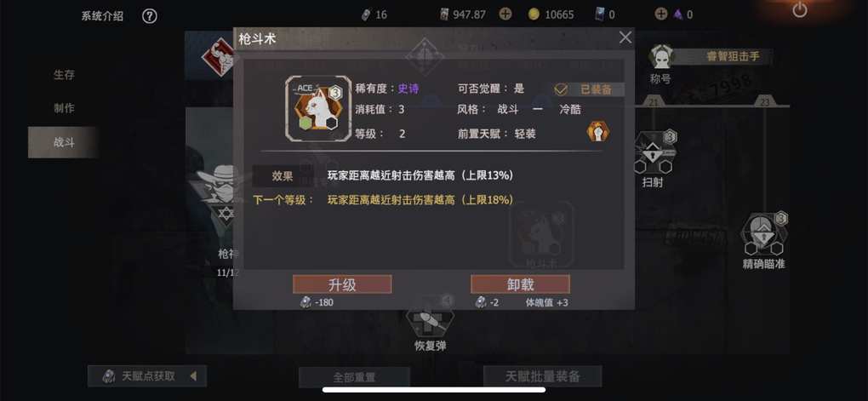Click the 全部重置 reset button
The height and width of the screenshot is (401, 868).
[x=354, y=377]
